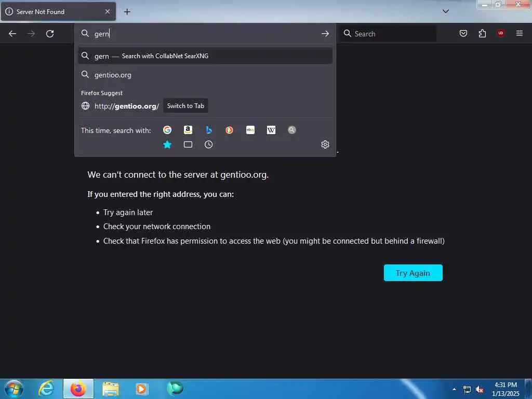The image size is (532, 399).
Task: Search with Amazon one-off engine
Action: [188, 130]
